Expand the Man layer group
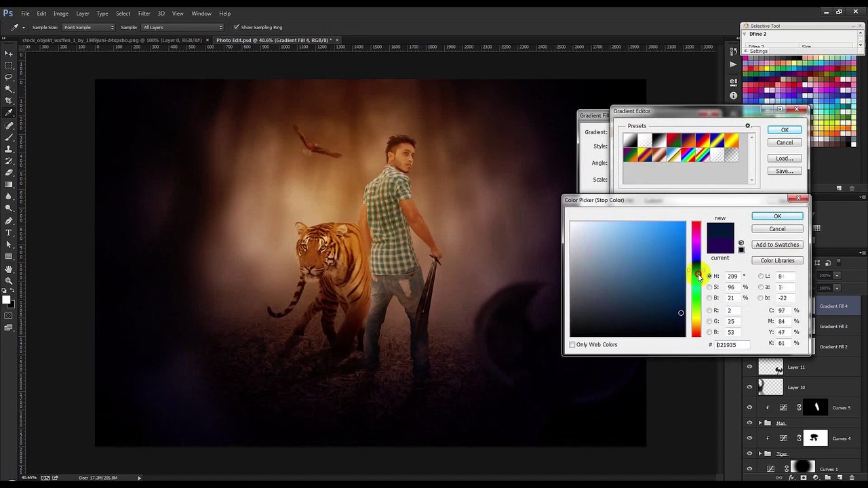The height and width of the screenshot is (488, 868). point(759,423)
